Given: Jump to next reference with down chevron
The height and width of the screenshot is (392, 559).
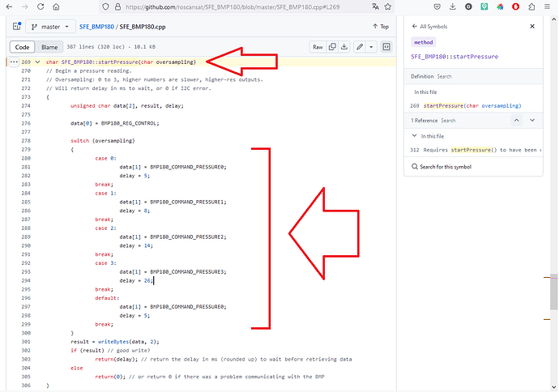Looking at the screenshot, I should coord(532,121).
